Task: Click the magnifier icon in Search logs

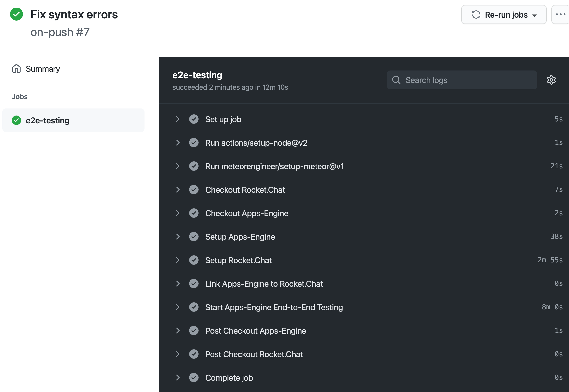Action: (396, 80)
